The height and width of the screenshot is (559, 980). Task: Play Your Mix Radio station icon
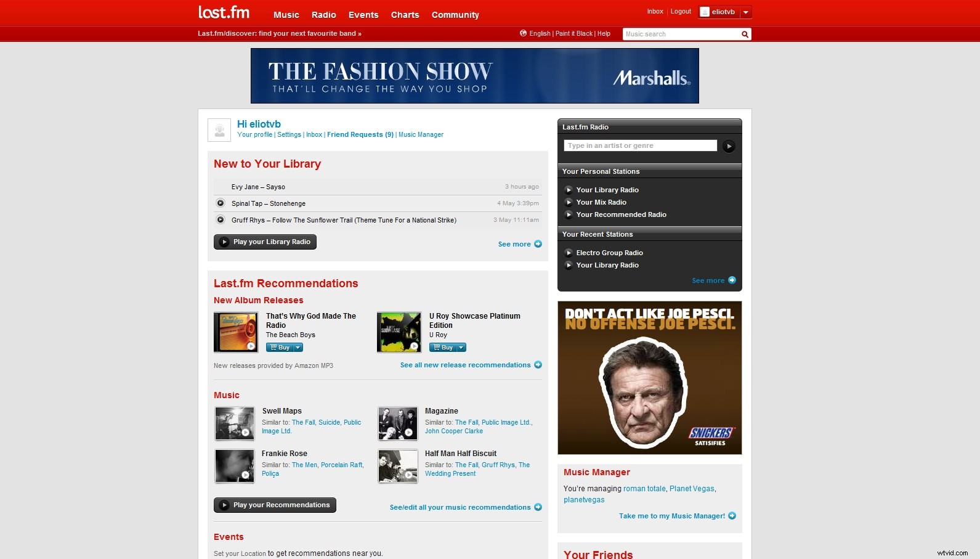[x=569, y=202]
